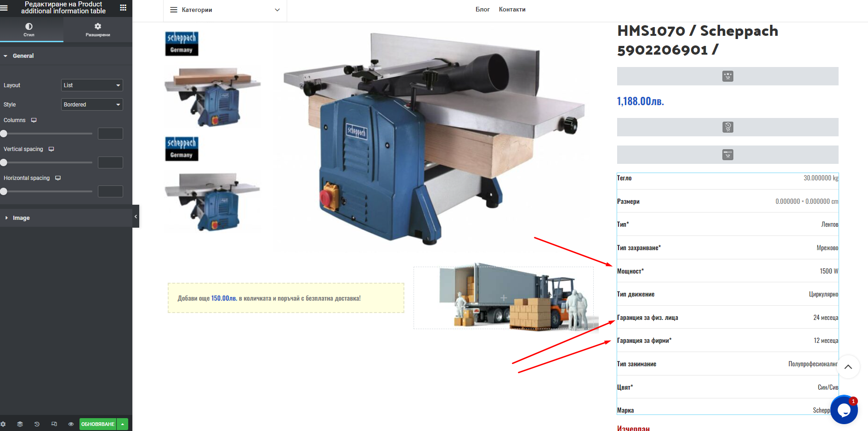Click the 1,188.00лв. price
868x431 pixels.
click(x=641, y=101)
